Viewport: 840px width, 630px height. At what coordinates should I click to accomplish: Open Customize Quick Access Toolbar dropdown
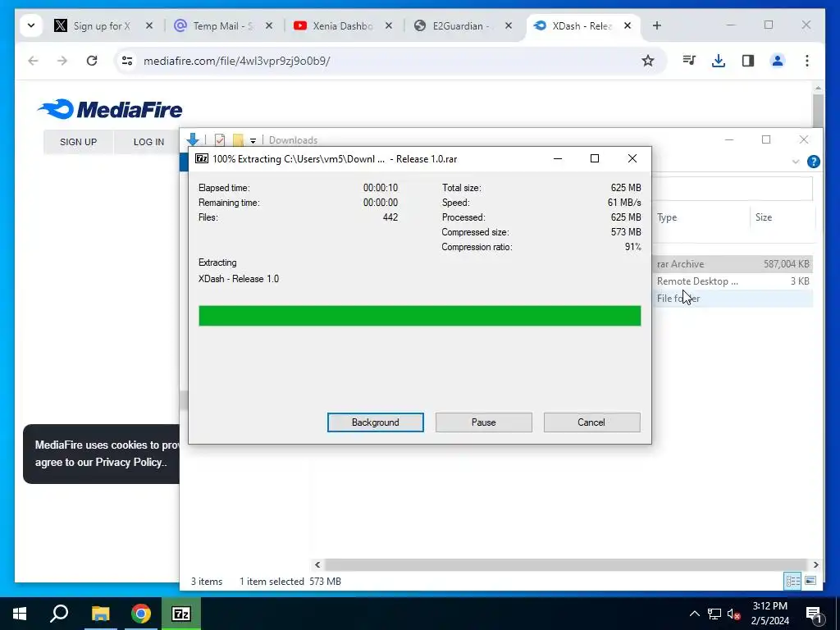click(253, 140)
